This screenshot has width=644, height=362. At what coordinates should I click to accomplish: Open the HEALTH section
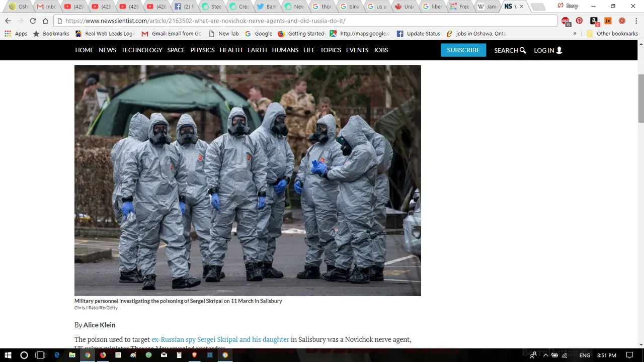(231, 50)
